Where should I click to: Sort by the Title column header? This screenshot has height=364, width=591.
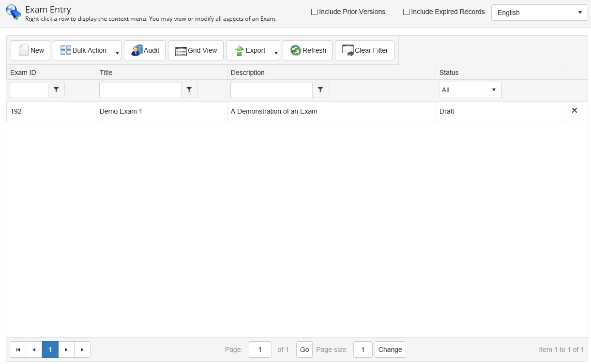106,73
